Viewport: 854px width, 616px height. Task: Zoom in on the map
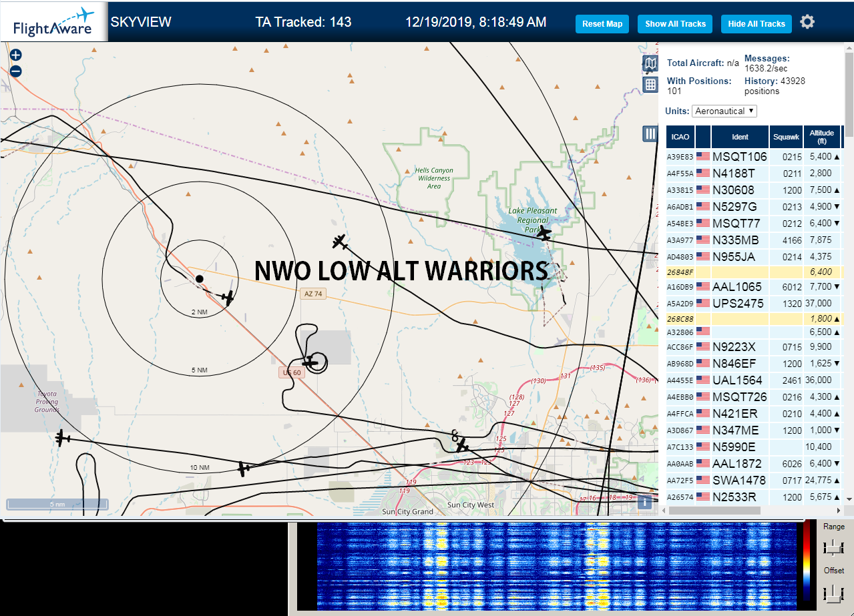click(16, 55)
